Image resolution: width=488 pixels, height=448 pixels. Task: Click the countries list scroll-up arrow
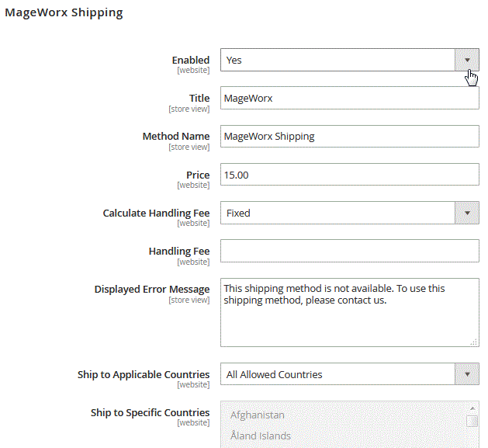[x=471, y=408]
